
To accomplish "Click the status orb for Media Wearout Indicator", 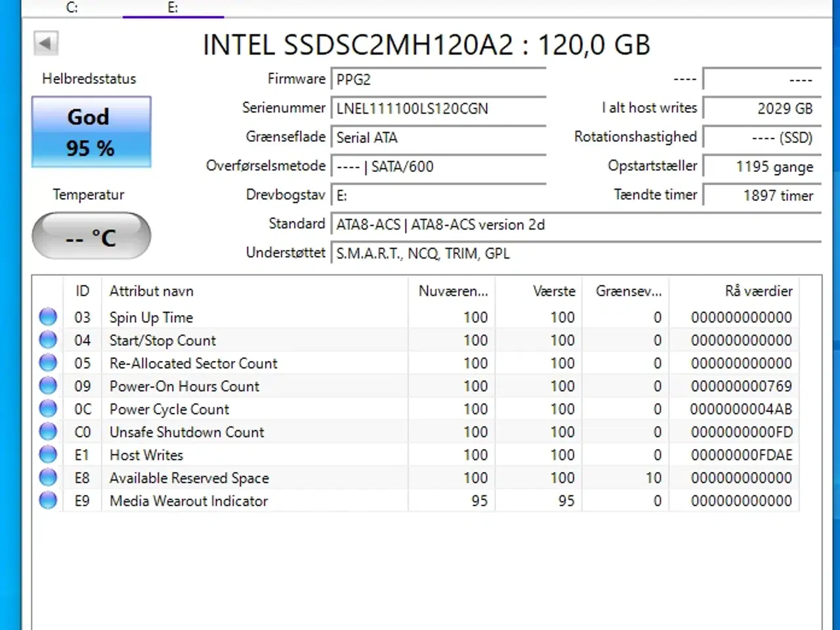I will tap(48, 501).
